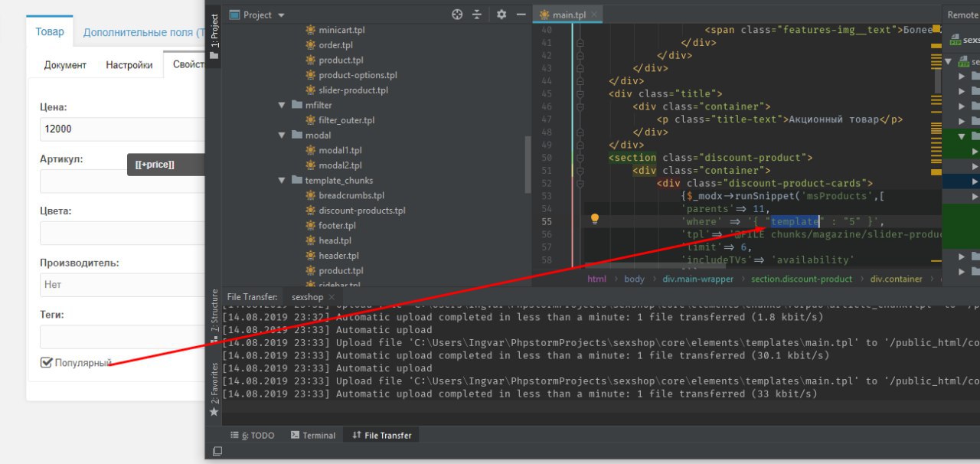980x464 pixels.
Task: Collapse the sexshop root node in Remote Host
Action: click(x=949, y=61)
